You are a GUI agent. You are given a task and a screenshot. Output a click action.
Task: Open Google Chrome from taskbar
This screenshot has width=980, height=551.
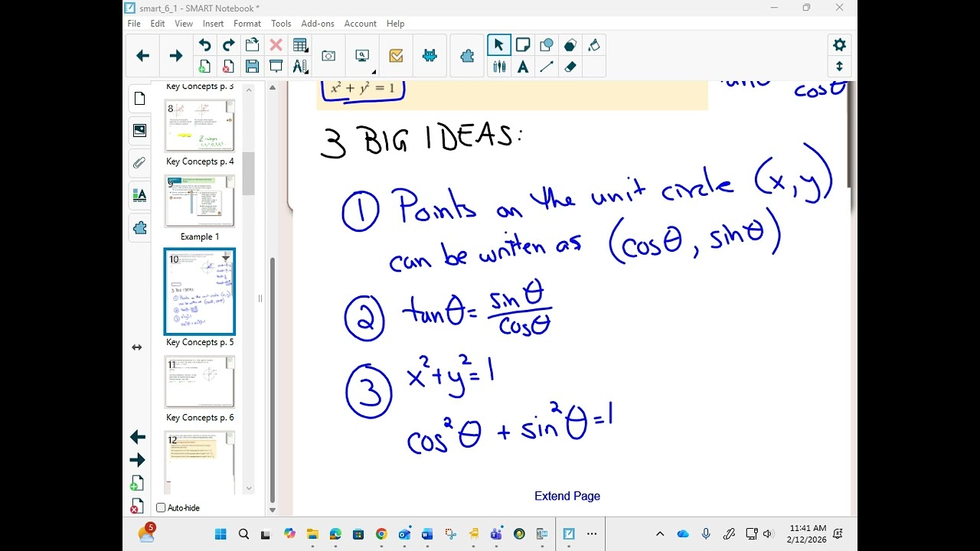381,534
